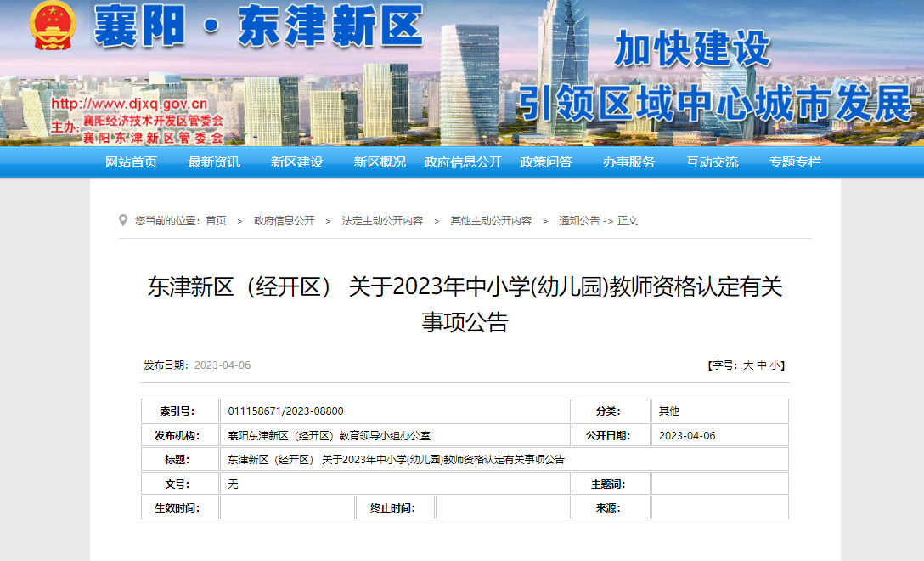Navigate to 政策问答 section
This screenshot has width=924, height=561.
546,162
